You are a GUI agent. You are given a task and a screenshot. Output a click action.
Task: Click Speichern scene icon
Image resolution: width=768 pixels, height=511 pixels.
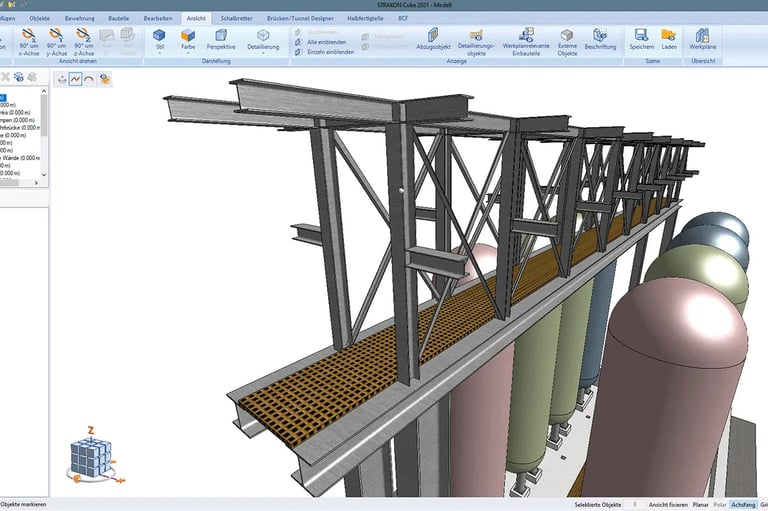pos(641,39)
